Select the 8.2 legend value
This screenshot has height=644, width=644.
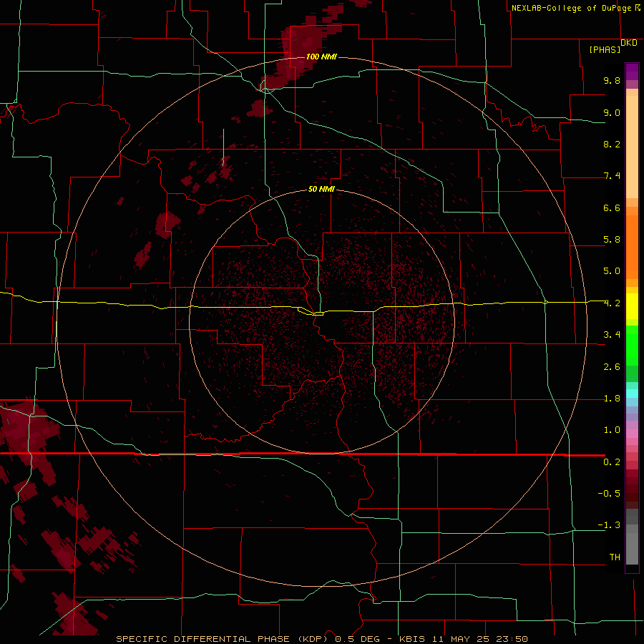click(x=612, y=144)
